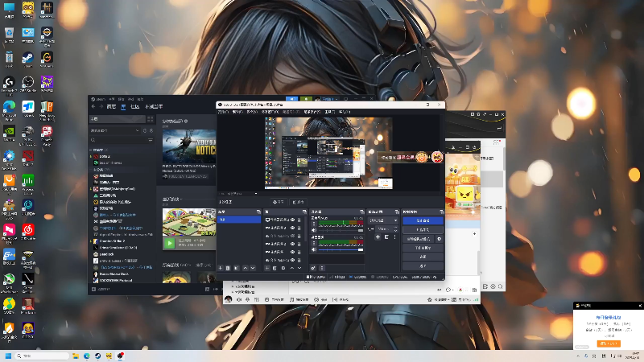644x362 pixels.
Task: Open Steam library advanced filter icon
Action: click(x=151, y=140)
